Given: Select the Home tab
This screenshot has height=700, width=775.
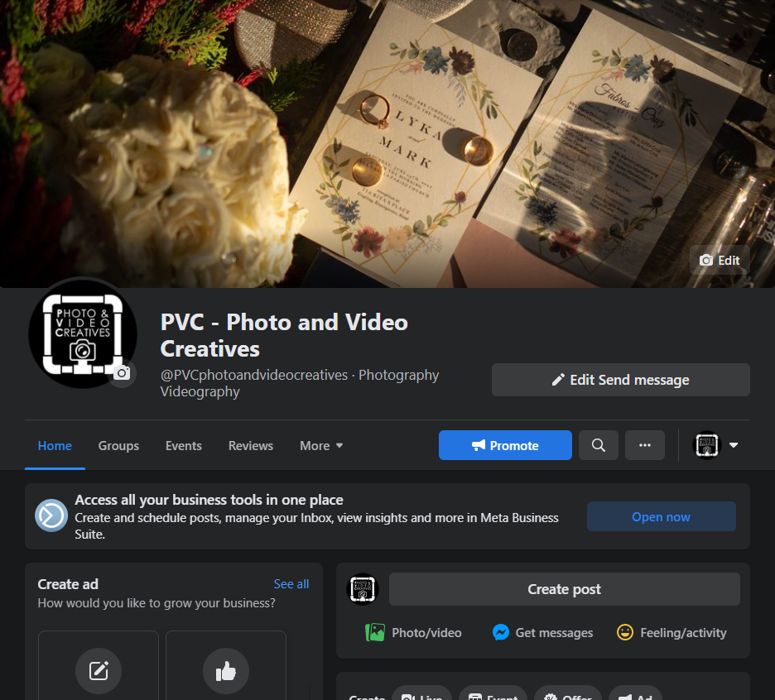Looking at the screenshot, I should pos(55,446).
